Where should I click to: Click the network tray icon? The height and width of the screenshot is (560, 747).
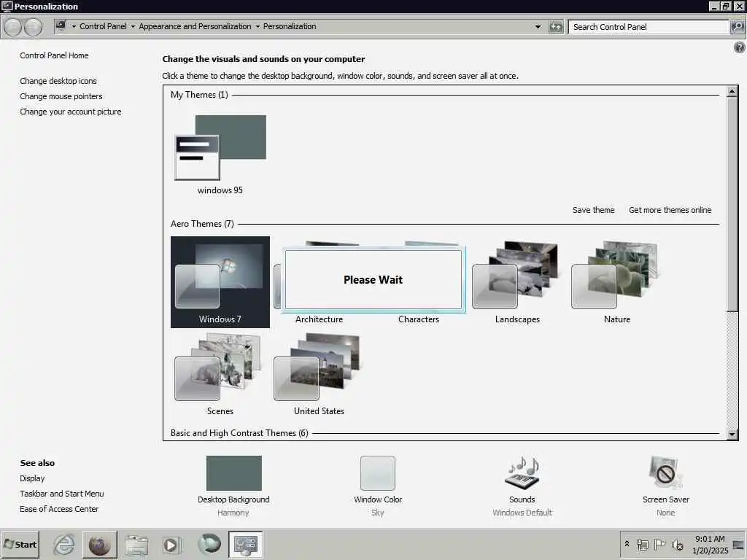[x=643, y=544]
